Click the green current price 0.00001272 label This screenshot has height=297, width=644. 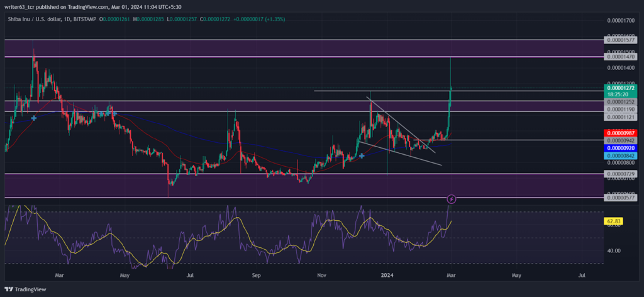(x=619, y=87)
